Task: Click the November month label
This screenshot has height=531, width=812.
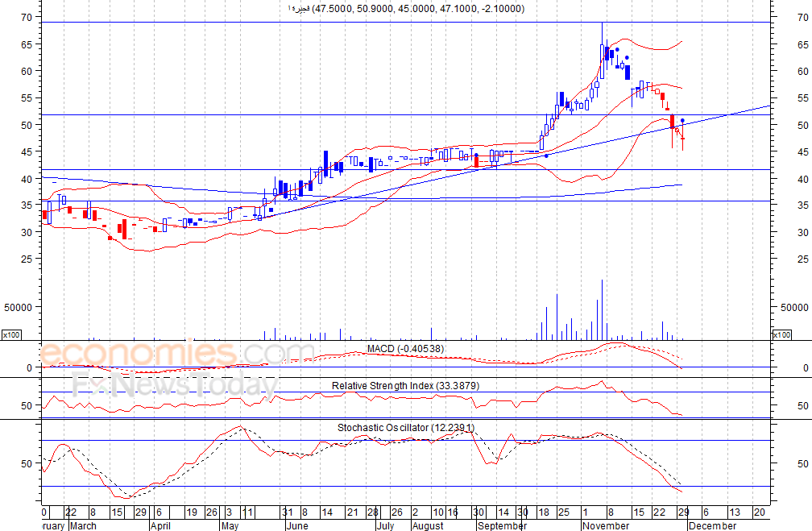Action: [x=606, y=525]
